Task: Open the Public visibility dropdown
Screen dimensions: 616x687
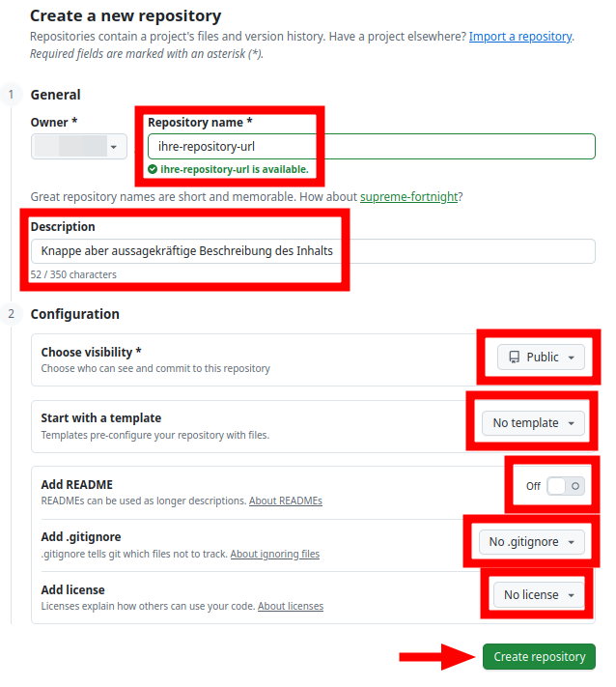Action: click(542, 358)
